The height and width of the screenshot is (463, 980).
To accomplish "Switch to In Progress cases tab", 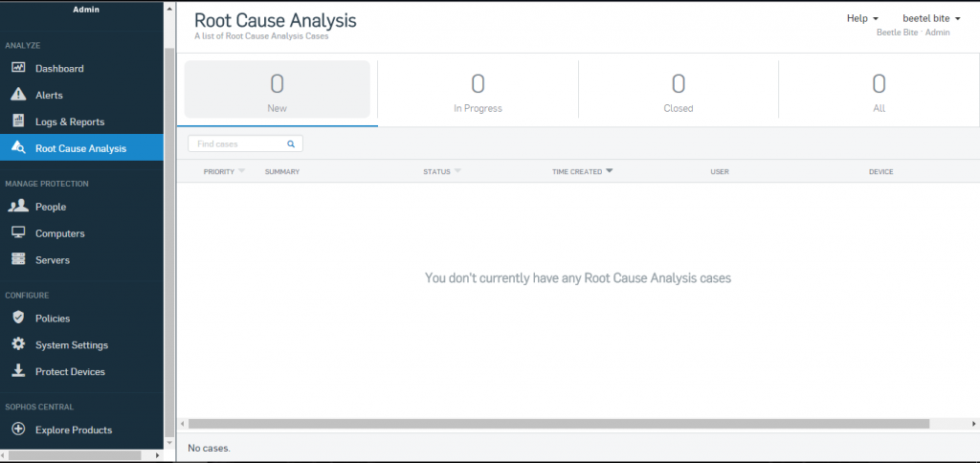I will point(478,89).
